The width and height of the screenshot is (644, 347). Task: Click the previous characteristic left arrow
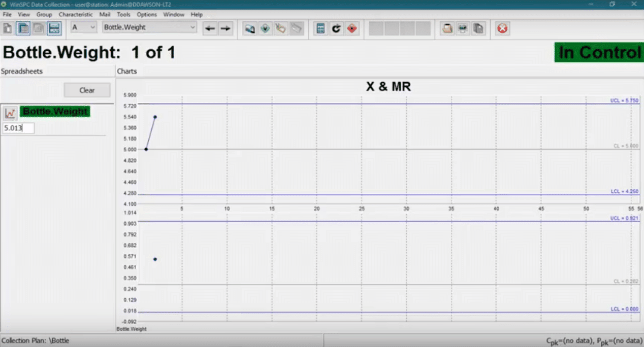[210, 28]
